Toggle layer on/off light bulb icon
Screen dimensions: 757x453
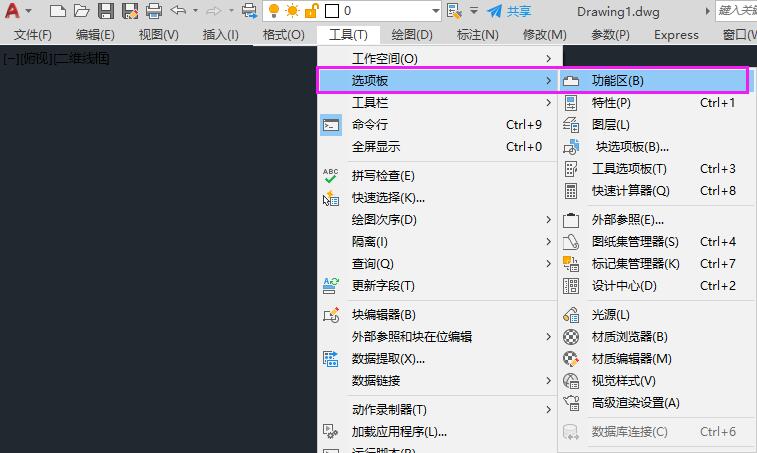(274, 10)
